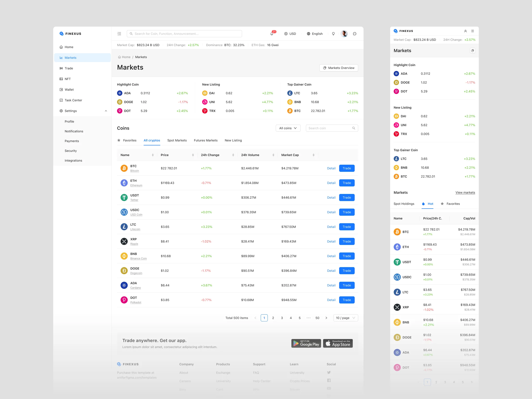Collapse the sidebar using the top-left collapse icon
This screenshot has height=399, width=532.
point(119,34)
